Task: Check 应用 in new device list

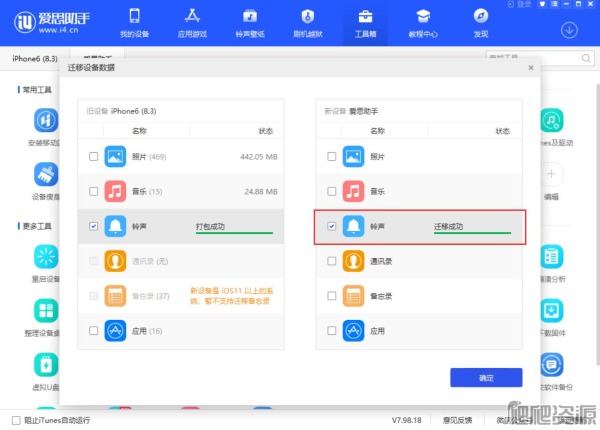Action: click(332, 331)
